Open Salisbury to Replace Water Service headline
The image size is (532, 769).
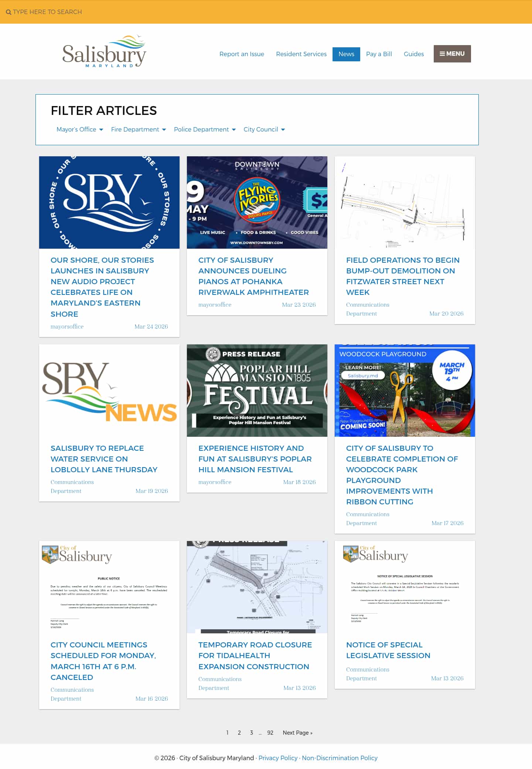click(104, 459)
